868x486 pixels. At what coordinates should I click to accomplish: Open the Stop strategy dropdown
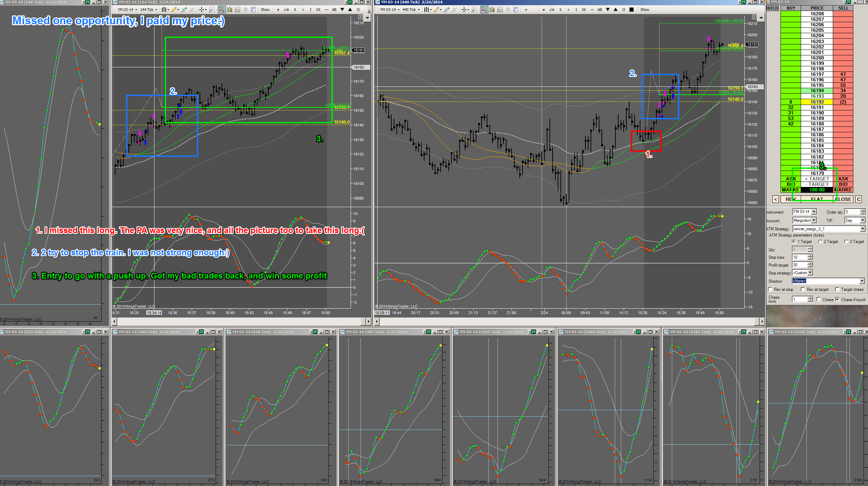(811, 273)
